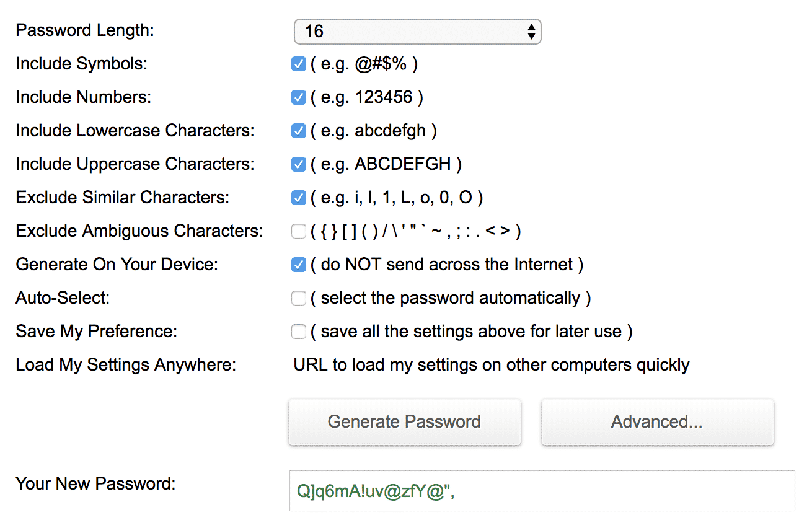
Task: Toggle Include Lowercase Characters checkbox
Action: pyautogui.click(x=298, y=131)
